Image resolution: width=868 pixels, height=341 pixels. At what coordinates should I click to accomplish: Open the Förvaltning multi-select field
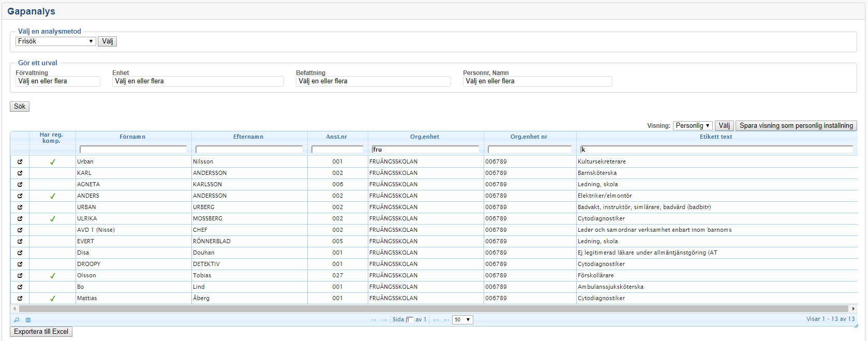click(x=57, y=81)
